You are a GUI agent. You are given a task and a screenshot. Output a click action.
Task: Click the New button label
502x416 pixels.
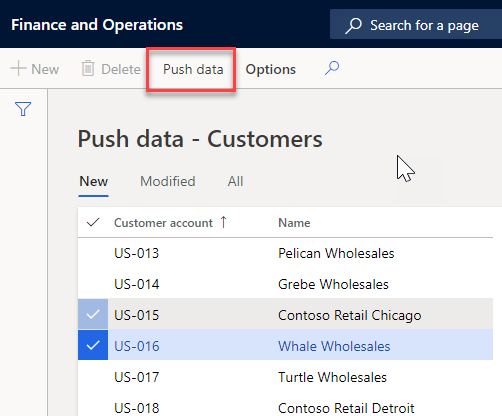click(45, 69)
